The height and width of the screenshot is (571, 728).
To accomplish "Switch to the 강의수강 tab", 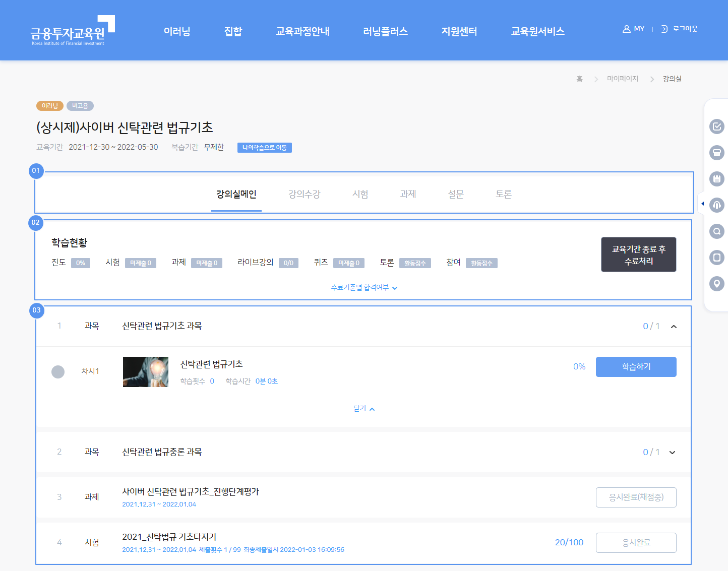I will 304,195.
